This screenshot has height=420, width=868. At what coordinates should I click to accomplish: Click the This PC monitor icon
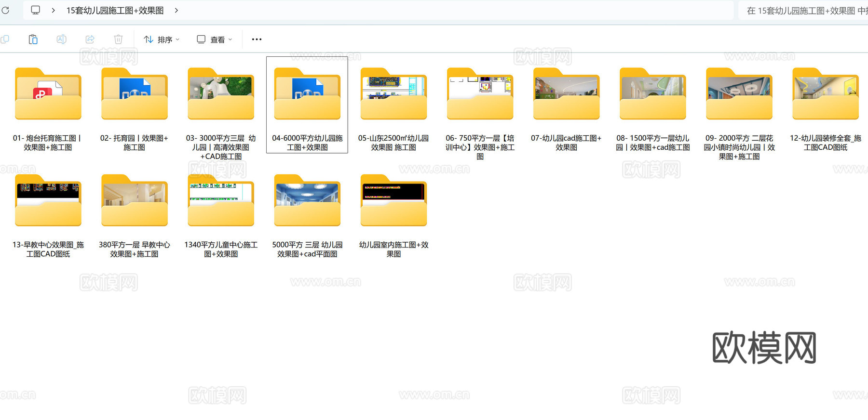click(x=35, y=10)
